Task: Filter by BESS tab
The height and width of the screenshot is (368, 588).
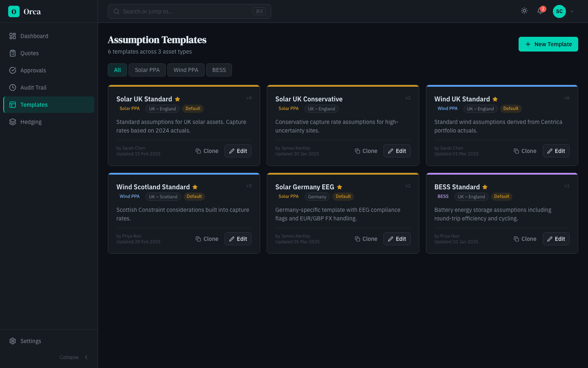Action: coord(219,70)
